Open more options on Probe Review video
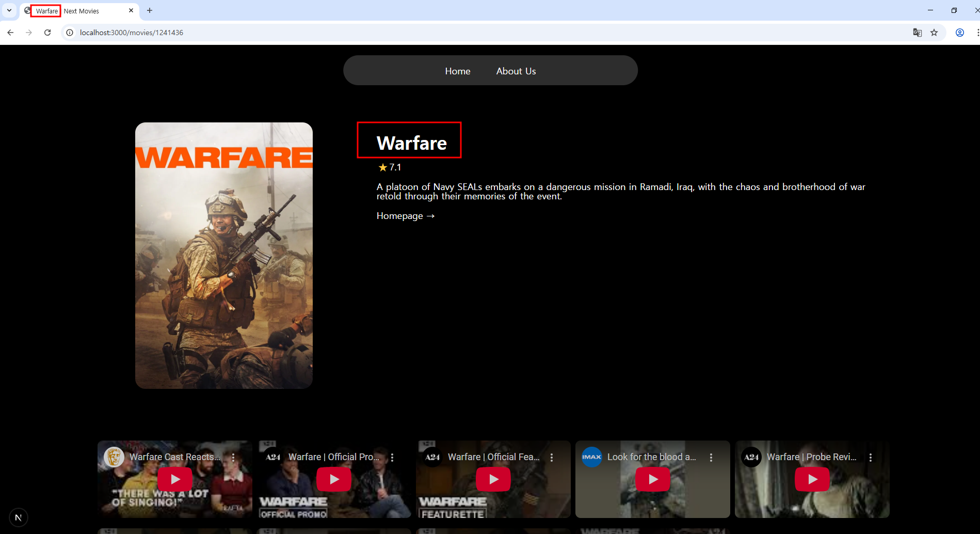Image resolution: width=980 pixels, height=534 pixels. [x=871, y=458]
